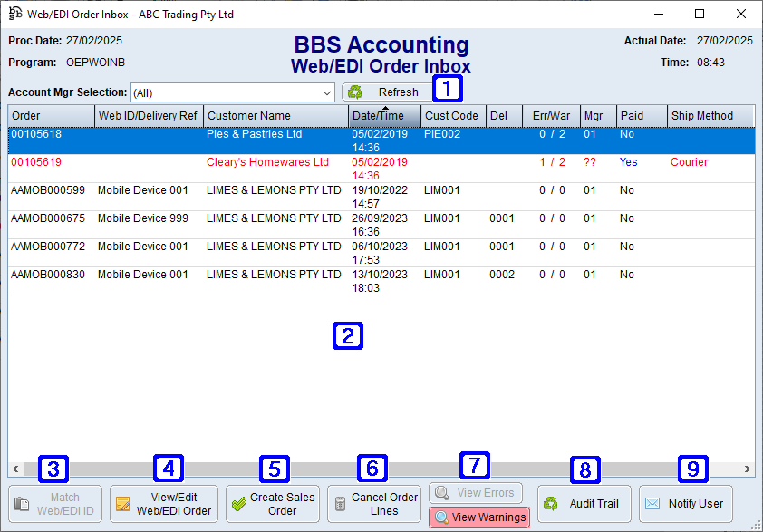This screenshot has height=532, width=763.
Task: Sort by Paid column header
Action: coord(642,116)
